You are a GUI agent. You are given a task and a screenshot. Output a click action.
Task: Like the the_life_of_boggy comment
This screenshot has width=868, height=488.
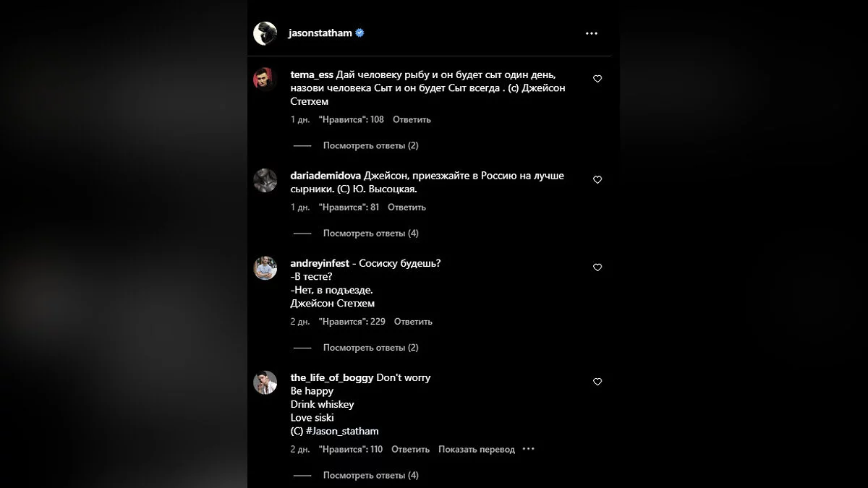click(597, 382)
